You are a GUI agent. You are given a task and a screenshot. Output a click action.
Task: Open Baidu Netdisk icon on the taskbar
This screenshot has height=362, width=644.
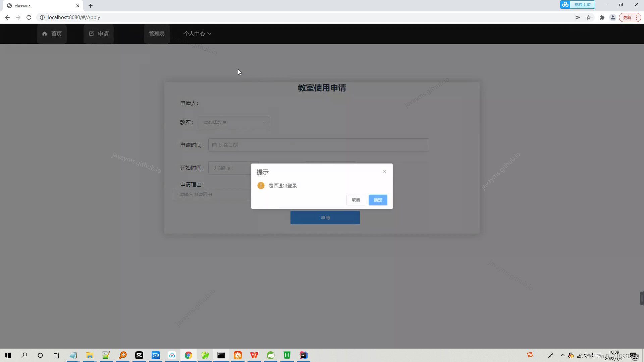tap(172, 355)
